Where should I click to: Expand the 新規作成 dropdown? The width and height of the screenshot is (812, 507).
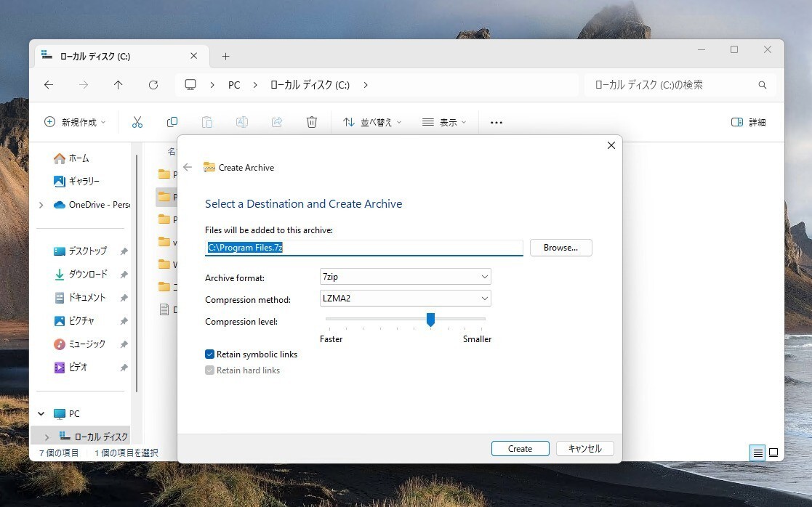tap(102, 122)
